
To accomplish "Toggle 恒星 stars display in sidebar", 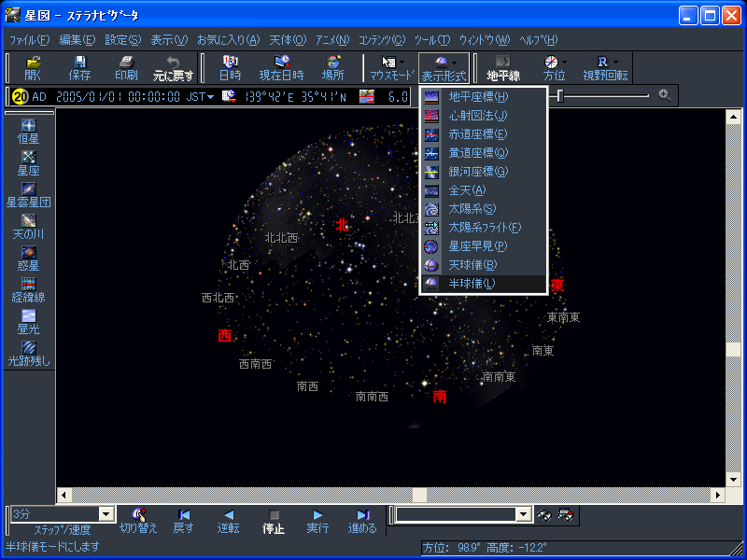I will (x=28, y=132).
